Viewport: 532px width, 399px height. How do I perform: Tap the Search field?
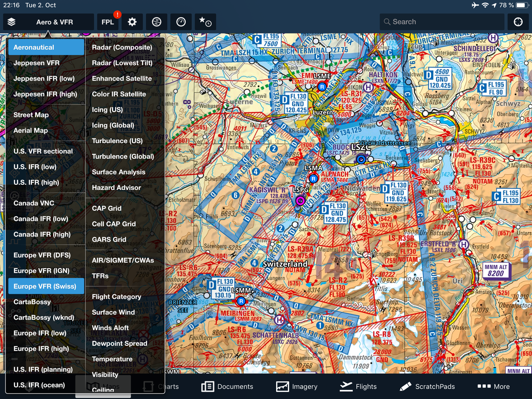pyautogui.click(x=442, y=22)
